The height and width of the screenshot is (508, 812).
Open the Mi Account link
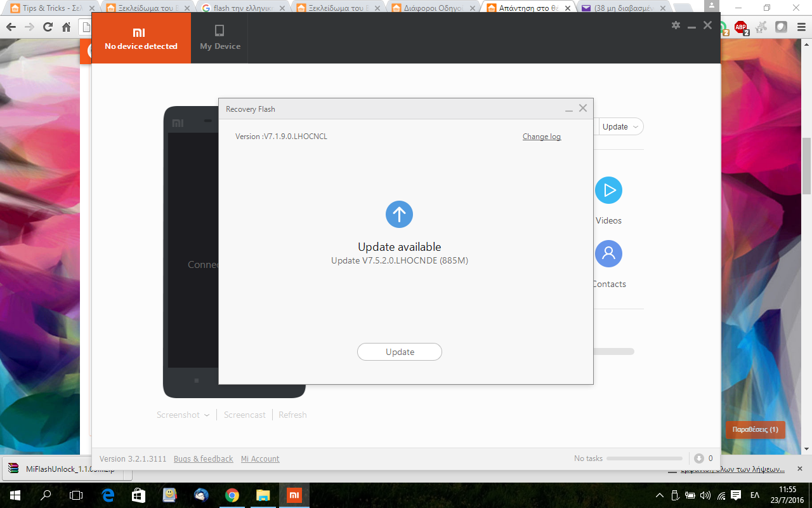pos(260,458)
